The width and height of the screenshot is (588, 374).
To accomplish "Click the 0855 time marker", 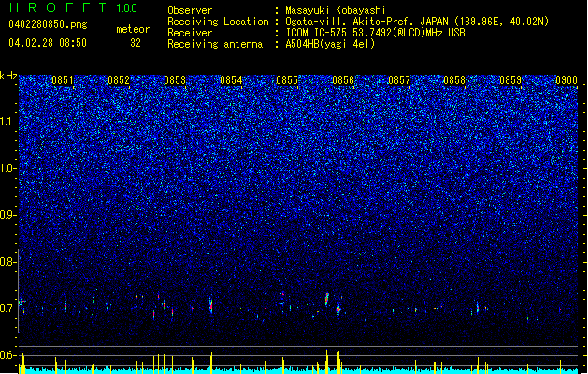I will click(287, 80).
